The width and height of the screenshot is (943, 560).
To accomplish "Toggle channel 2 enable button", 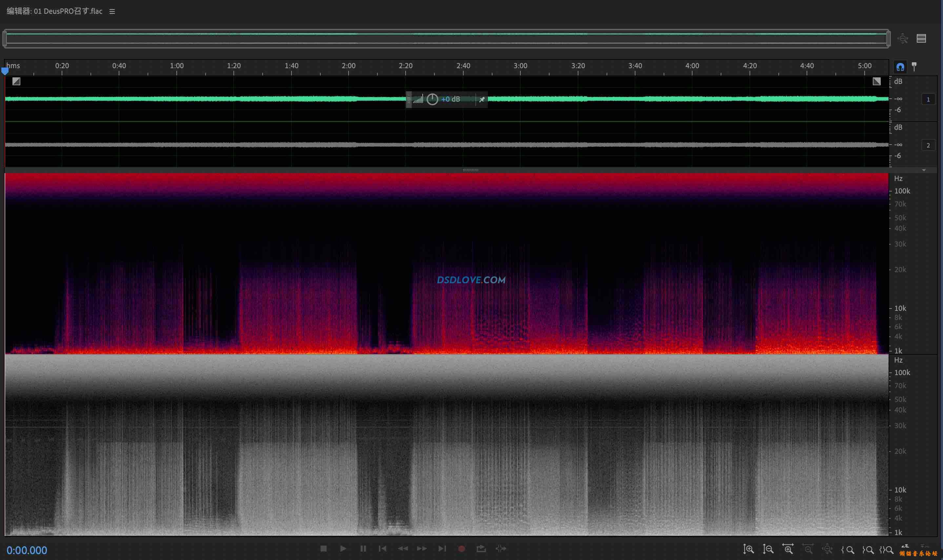I will (x=928, y=145).
